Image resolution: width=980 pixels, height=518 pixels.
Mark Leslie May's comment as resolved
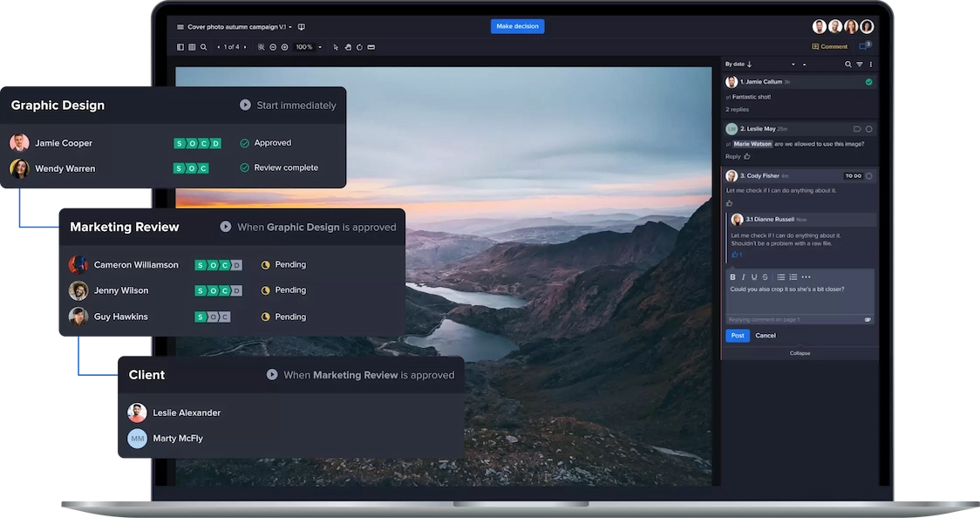click(868, 129)
